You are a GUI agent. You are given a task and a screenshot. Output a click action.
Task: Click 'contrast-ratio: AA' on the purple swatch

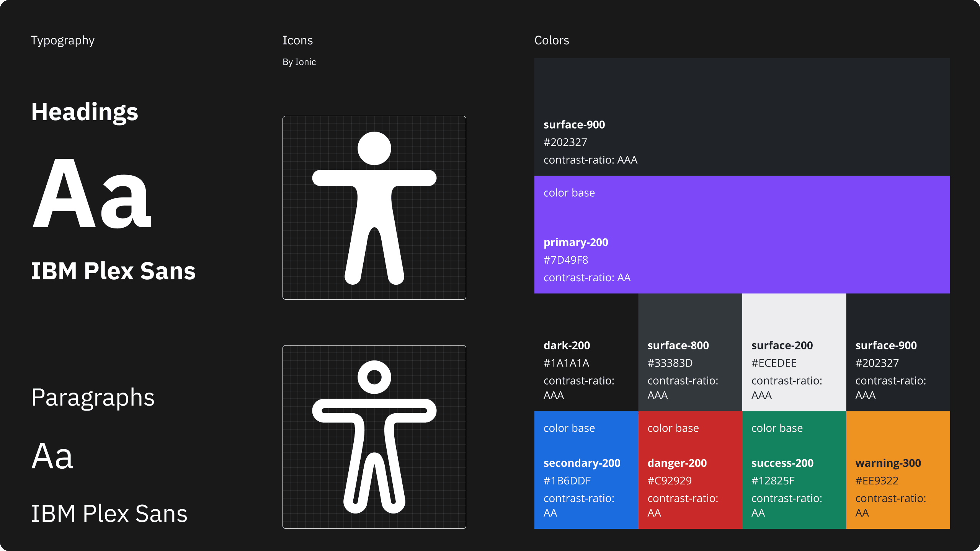(587, 277)
